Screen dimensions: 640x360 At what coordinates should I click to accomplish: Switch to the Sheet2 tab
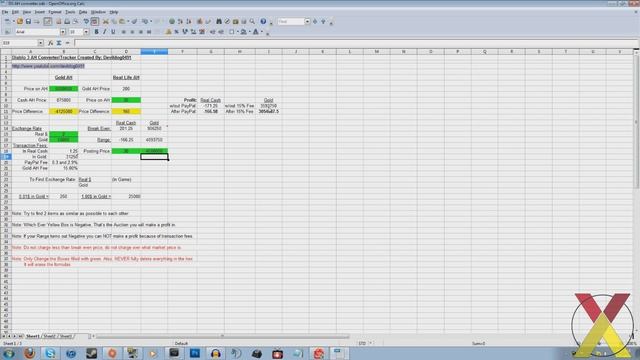pyautogui.click(x=49, y=336)
